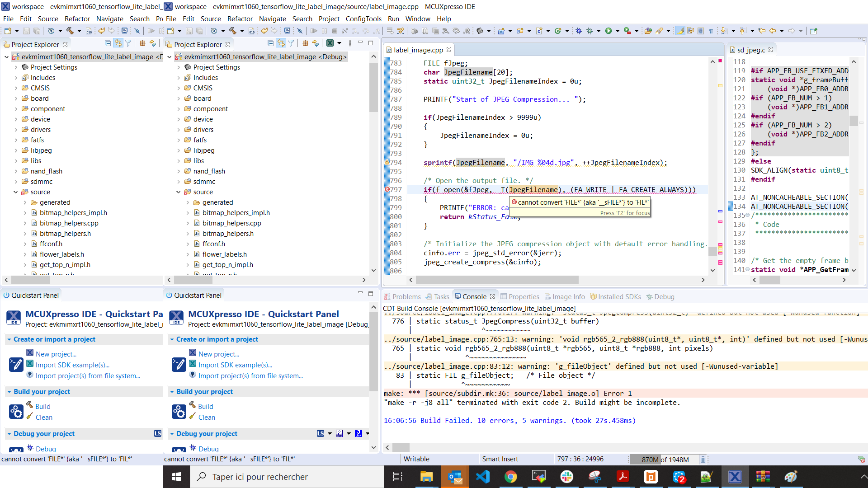This screenshot has height=488, width=868.
Task: Select bitmap_helpers.cpp in right Project Explorer
Action: pyautogui.click(x=231, y=223)
